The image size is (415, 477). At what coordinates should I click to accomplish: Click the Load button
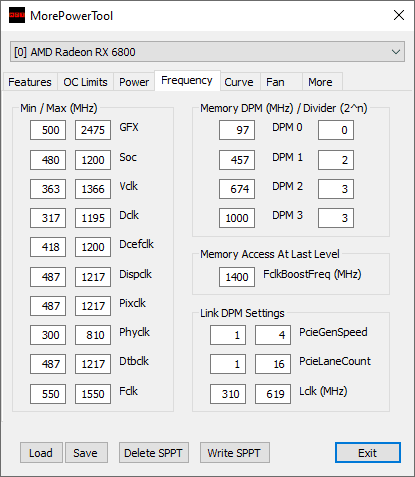pyautogui.click(x=41, y=453)
